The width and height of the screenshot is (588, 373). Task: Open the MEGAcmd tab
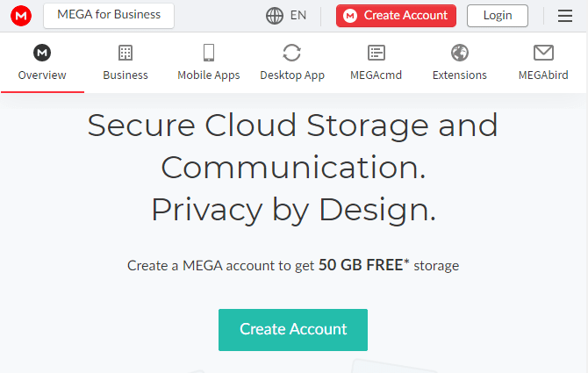pyautogui.click(x=376, y=62)
